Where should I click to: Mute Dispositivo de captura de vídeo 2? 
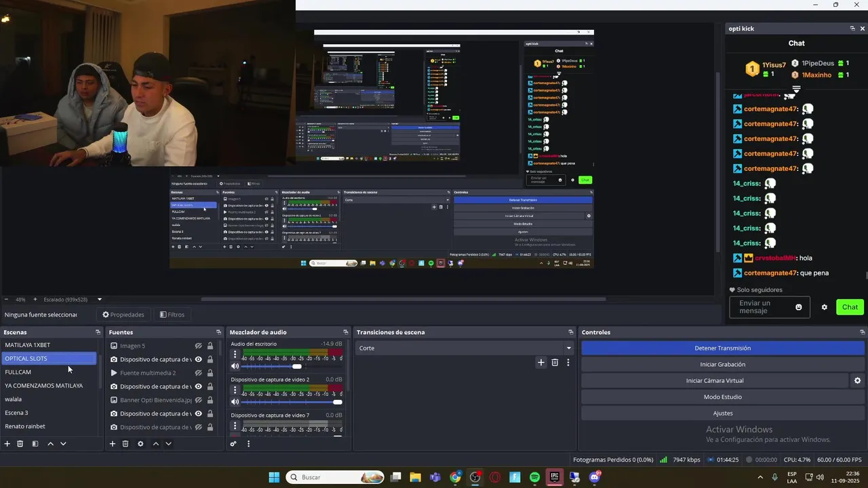tap(235, 402)
